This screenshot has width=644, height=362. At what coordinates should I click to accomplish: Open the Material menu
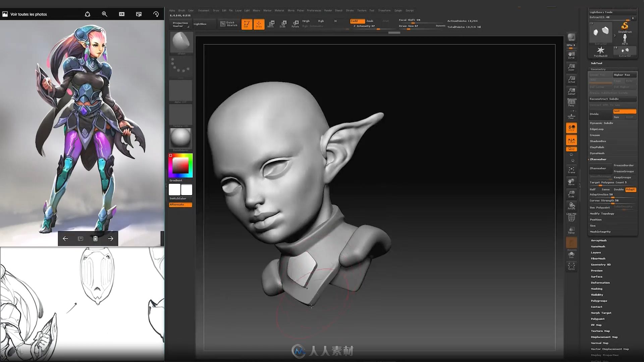(x=279, y=10)
